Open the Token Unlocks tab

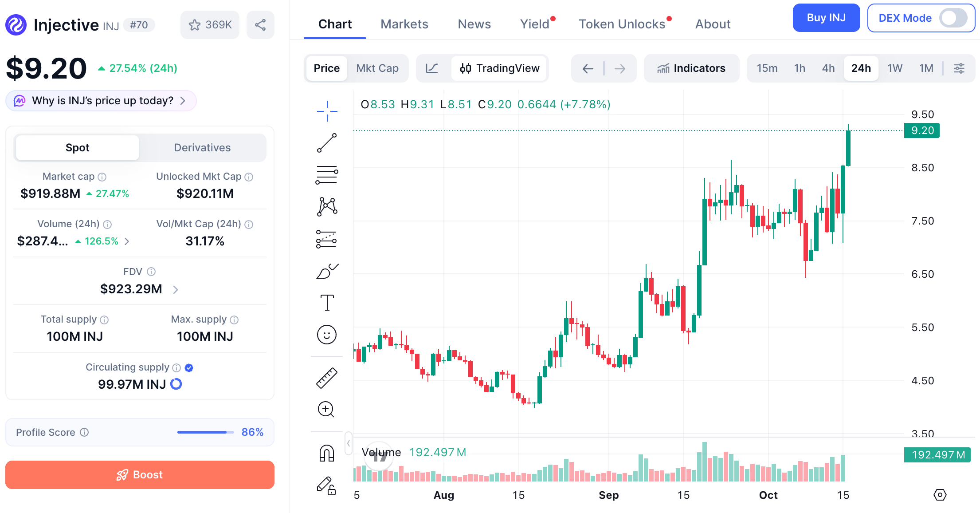point(622,24)
